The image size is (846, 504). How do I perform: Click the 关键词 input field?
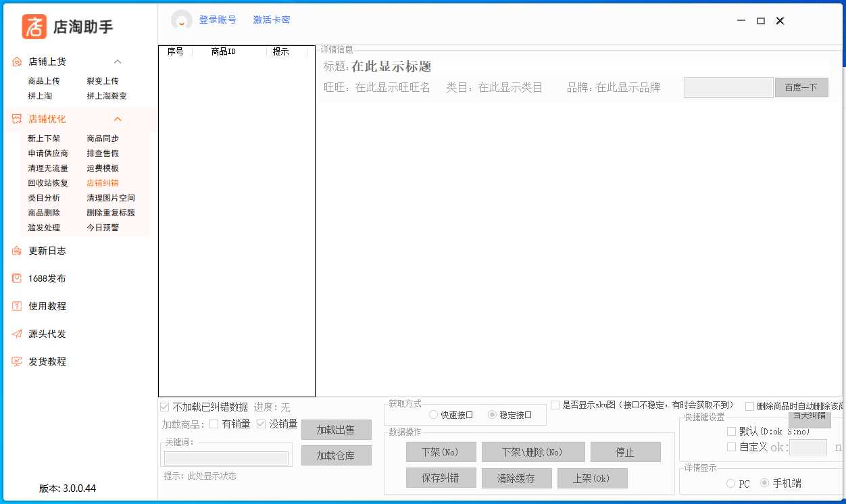pyautogui.click(x=226, y=458)
